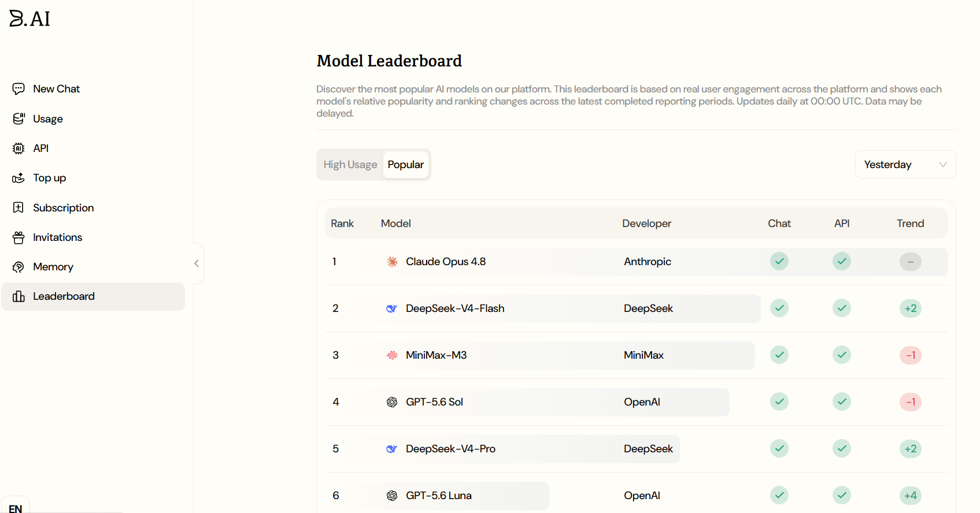Click the API chip icon

(x=19, y=148)
